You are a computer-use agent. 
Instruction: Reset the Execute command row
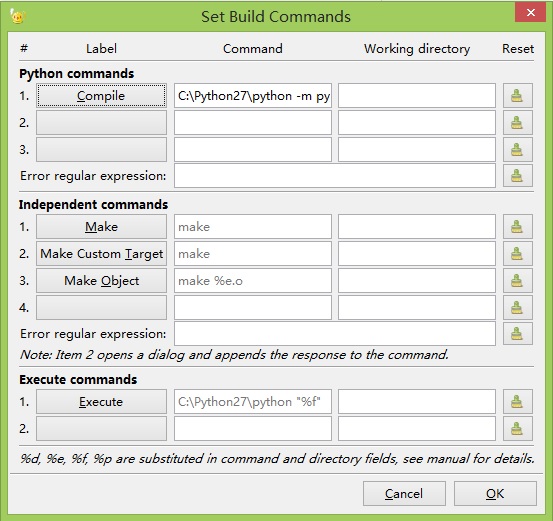click(x=517, y=401)
